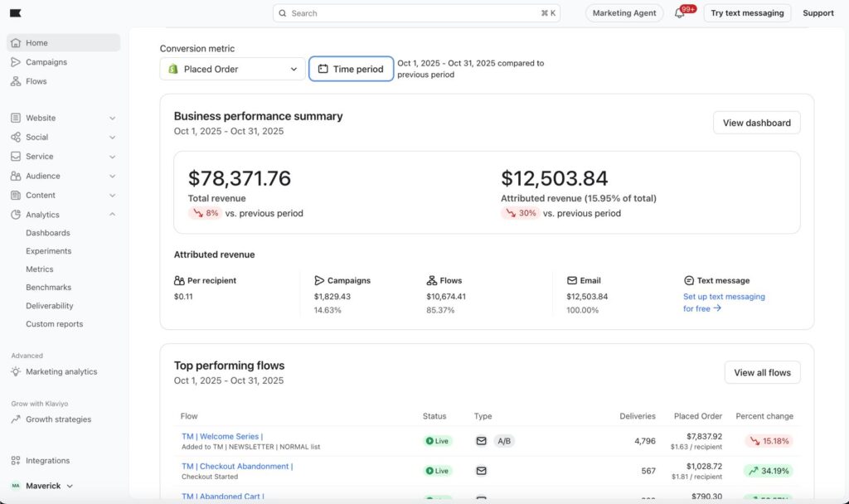
Task: Open the TM | Welcome Series flow link
Action: tap(222, 436)
